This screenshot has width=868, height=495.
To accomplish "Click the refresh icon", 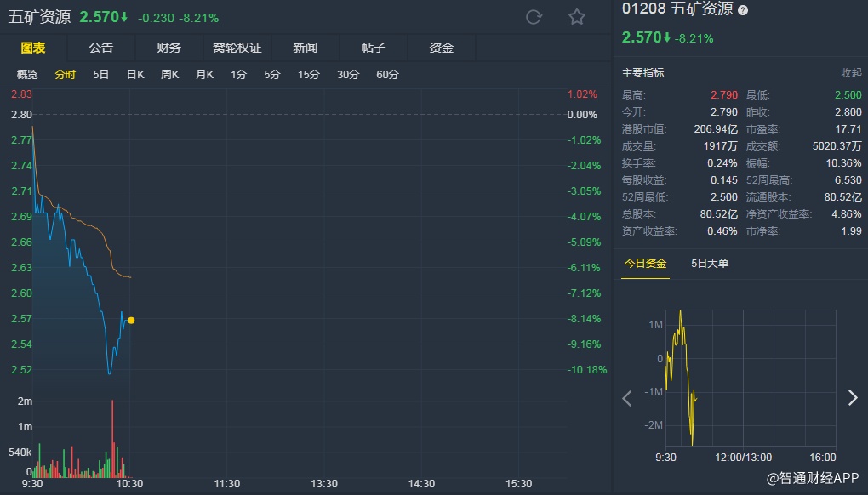I will 534,17.
